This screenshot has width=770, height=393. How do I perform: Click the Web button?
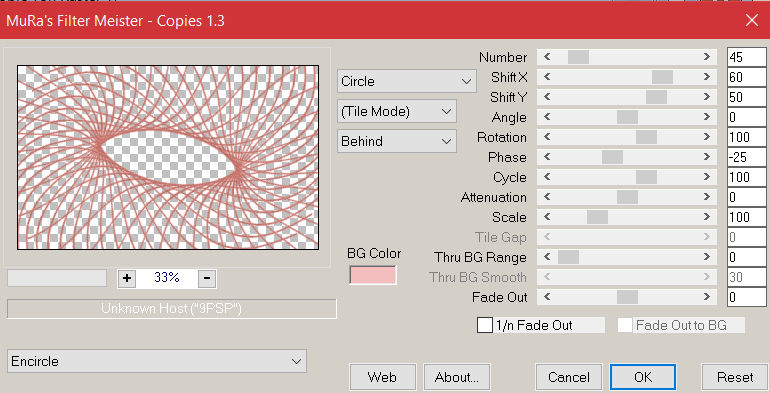[383, 377]
